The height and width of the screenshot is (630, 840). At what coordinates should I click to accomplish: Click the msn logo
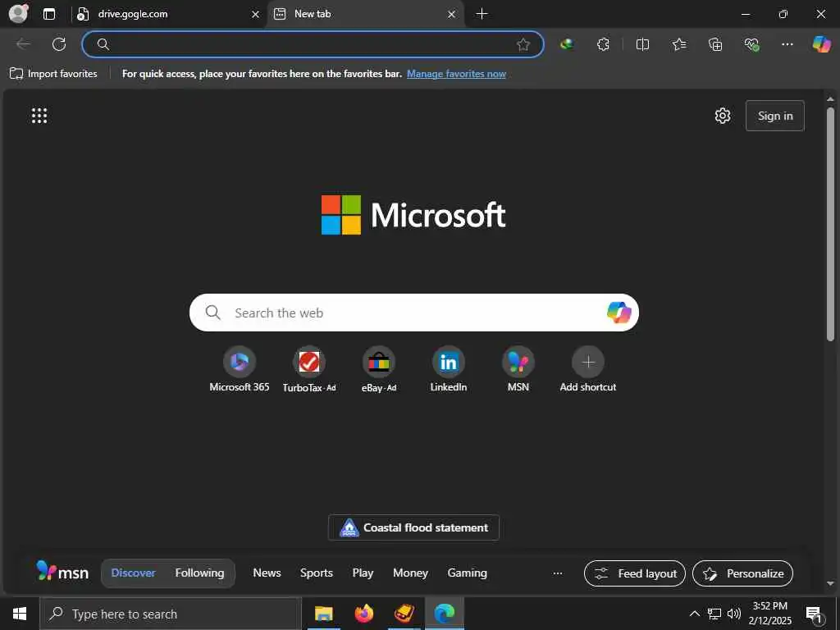62,572
